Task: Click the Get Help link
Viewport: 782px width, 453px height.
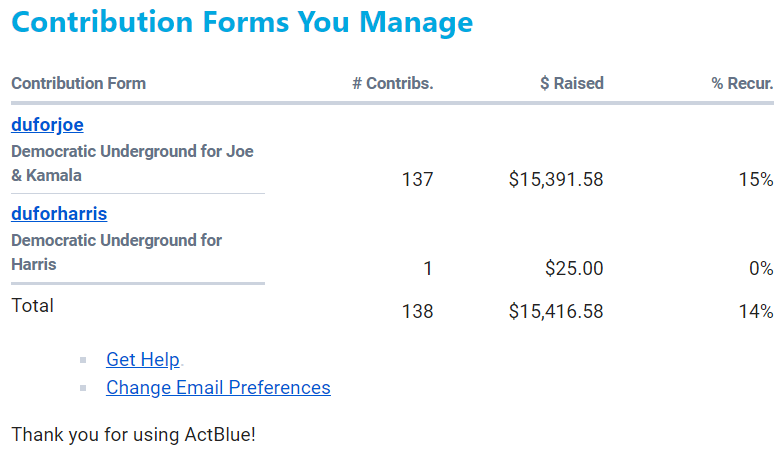Action: point(142,360)
